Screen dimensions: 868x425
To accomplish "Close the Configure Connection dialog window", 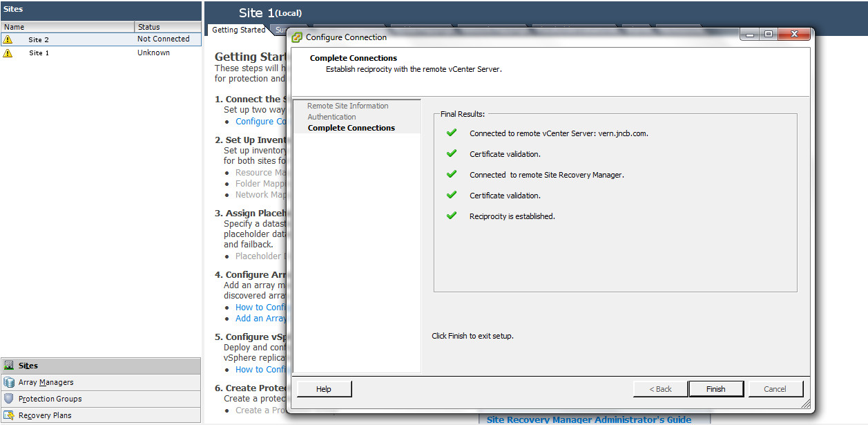I will pos(794,35).
